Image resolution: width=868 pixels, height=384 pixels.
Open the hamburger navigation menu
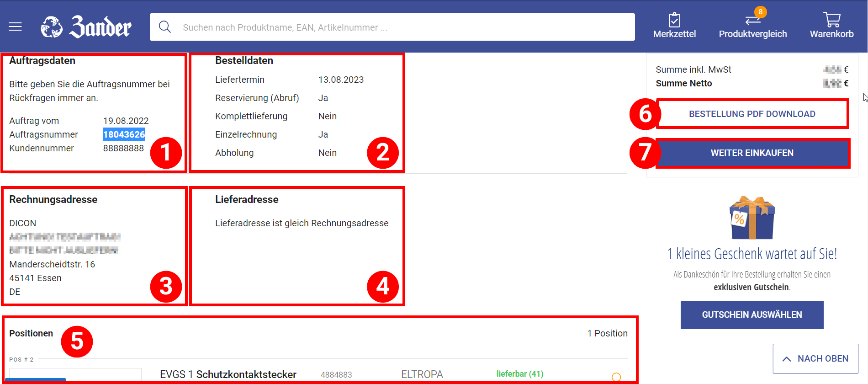(15, 27)
